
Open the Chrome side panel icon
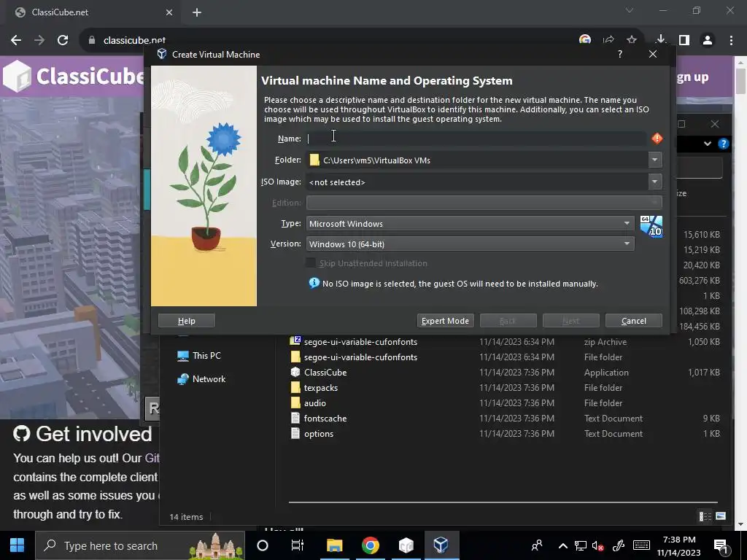point(684,41)
